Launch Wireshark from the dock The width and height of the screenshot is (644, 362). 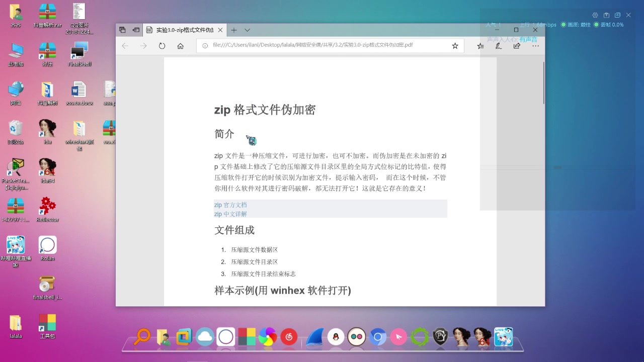pos(314,336)
